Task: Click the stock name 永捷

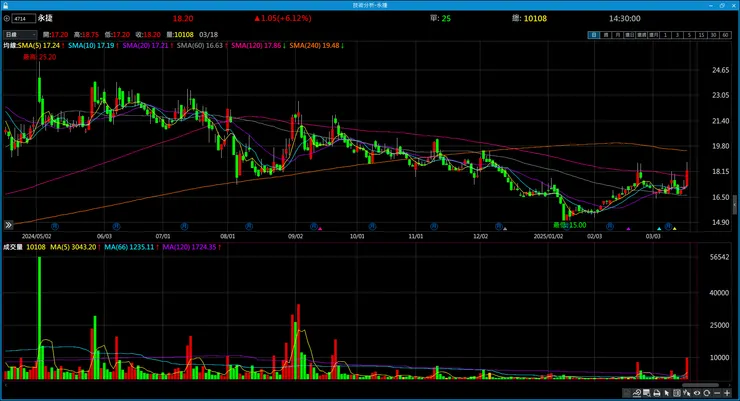Action: [45, 18]
